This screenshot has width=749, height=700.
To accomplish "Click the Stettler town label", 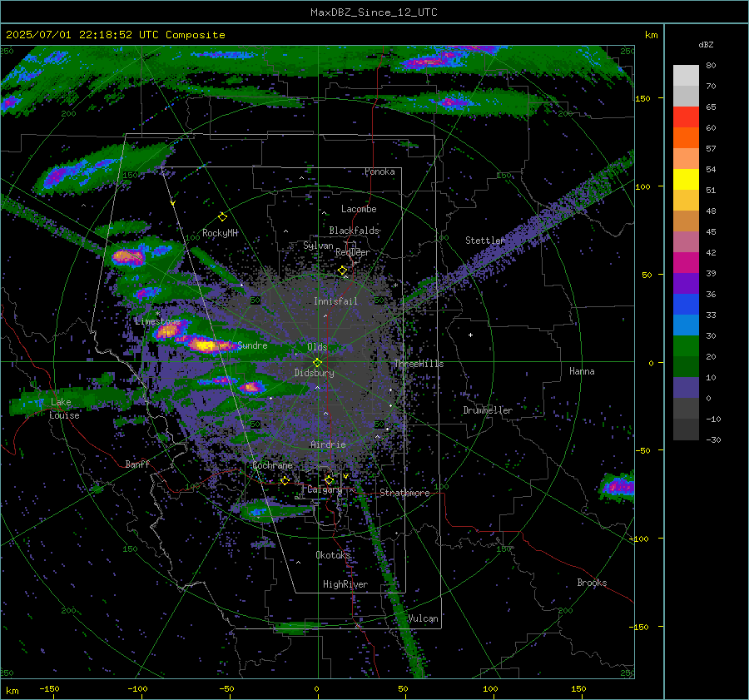I will tap(485, 241).
